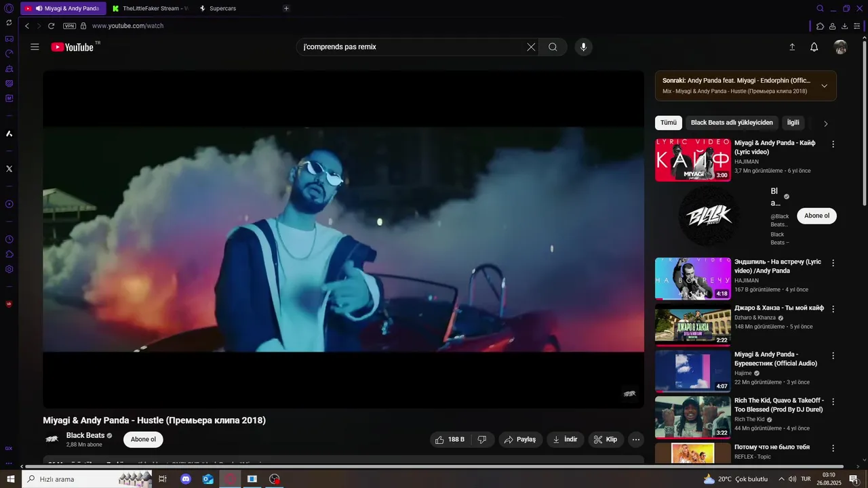Toggle the VPN badge in address bar

(69, 26)
